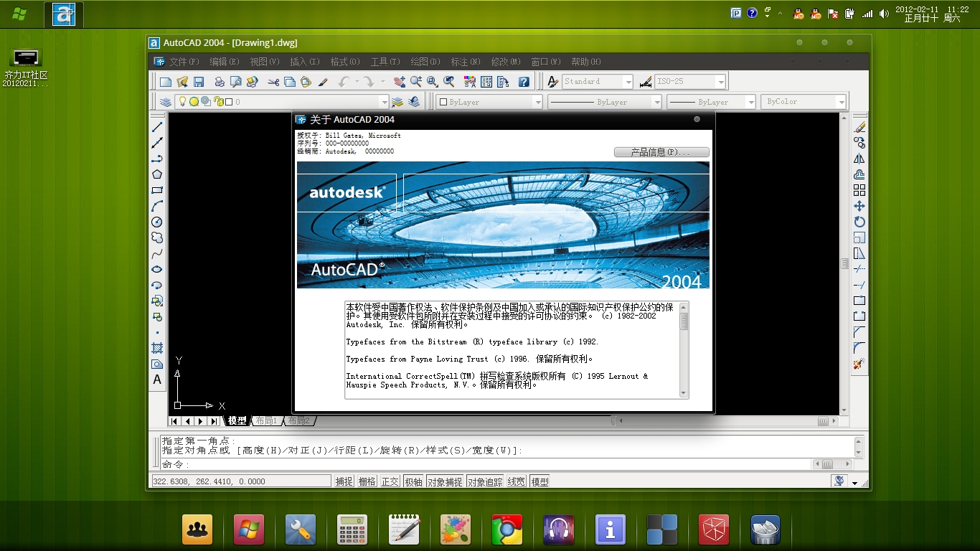This screenshot has height=551, width=980.
Task: Open the Layer Properties Manager icon
Action: (166, 102)
